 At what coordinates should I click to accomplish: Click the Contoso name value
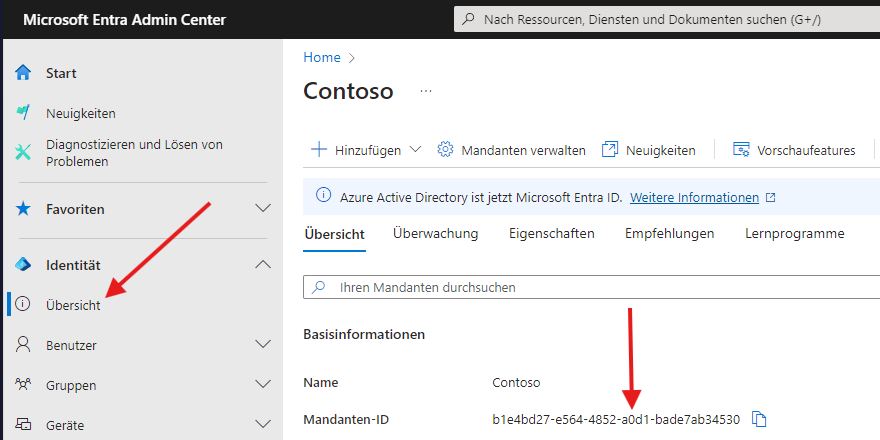(516, 383)
